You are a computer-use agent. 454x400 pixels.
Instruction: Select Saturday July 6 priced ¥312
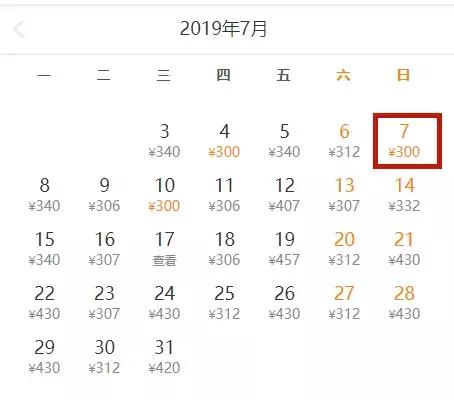[344, 141]
